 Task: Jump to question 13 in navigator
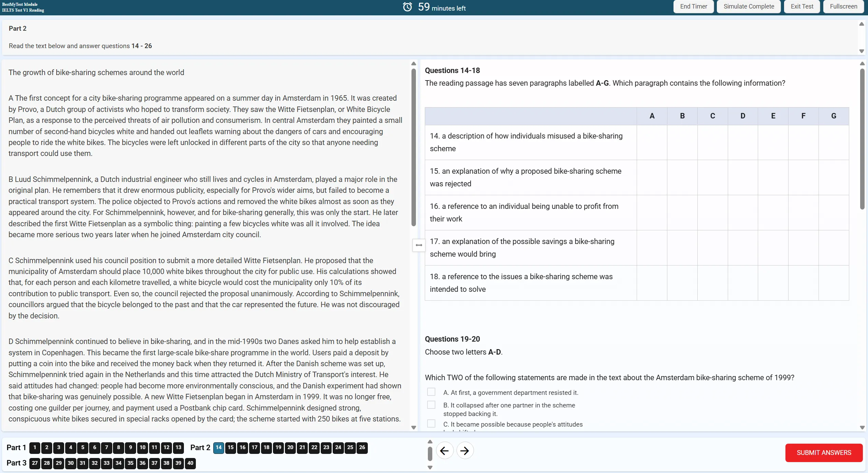pyautogui.click(x=178, y=447)
